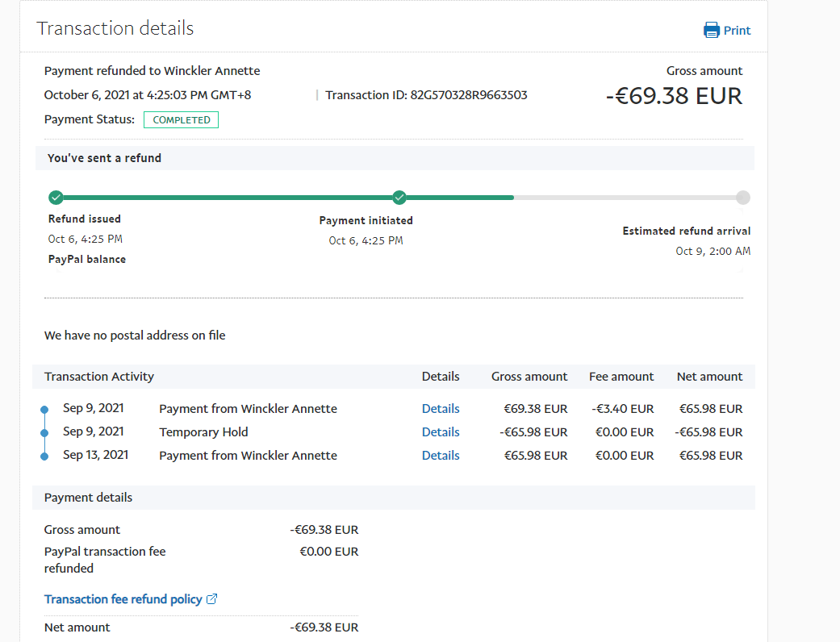This screenshot has height=642, width=840.
Task: Click the blue dot beside Sep 13, 2021
Action: [x=44, y=456]
